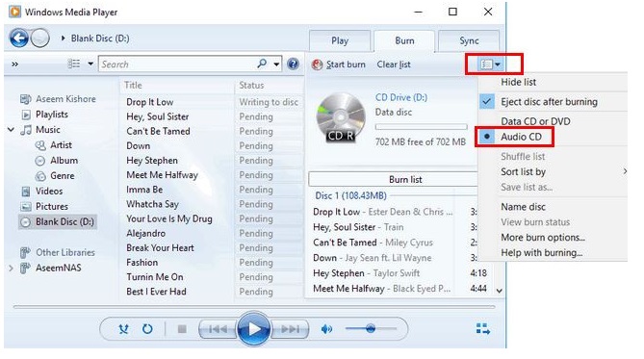
Task: Select Blank Disc (D:) in sidebar
Action: point(58,221)
